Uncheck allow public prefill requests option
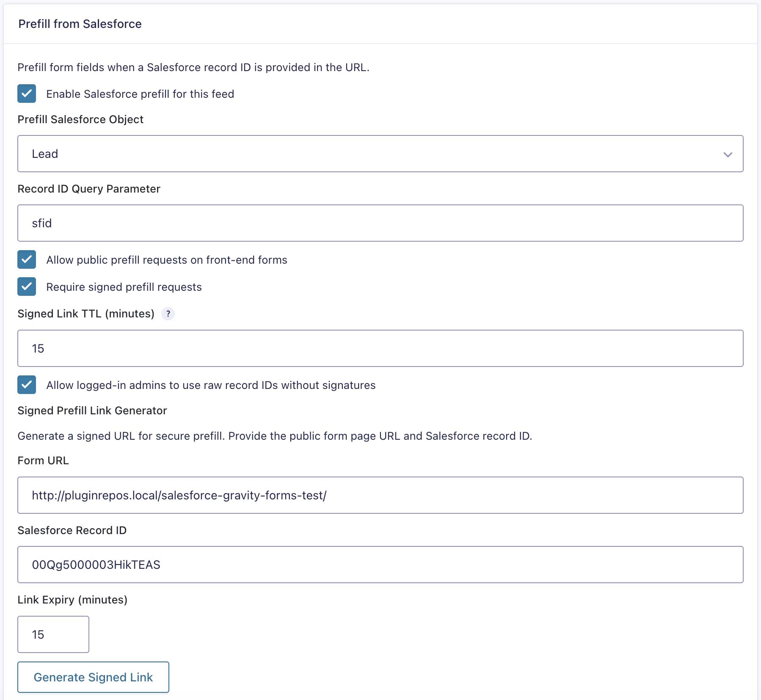 coord(27,260)
